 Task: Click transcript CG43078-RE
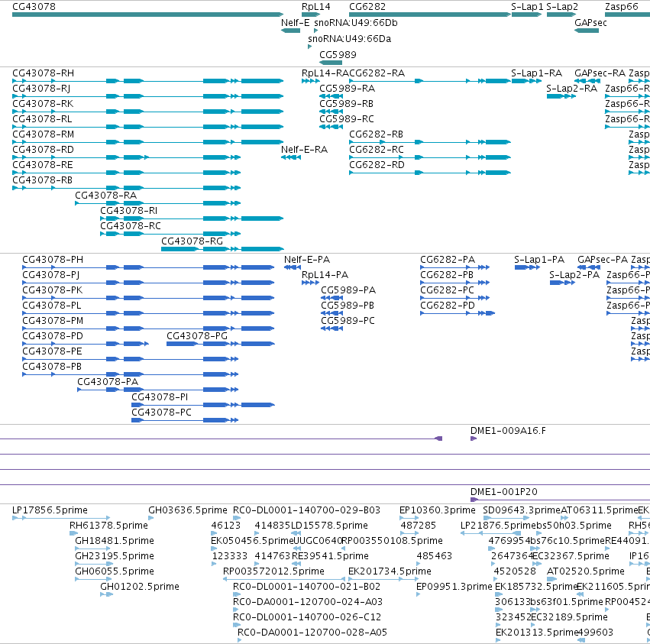(43, 165)
